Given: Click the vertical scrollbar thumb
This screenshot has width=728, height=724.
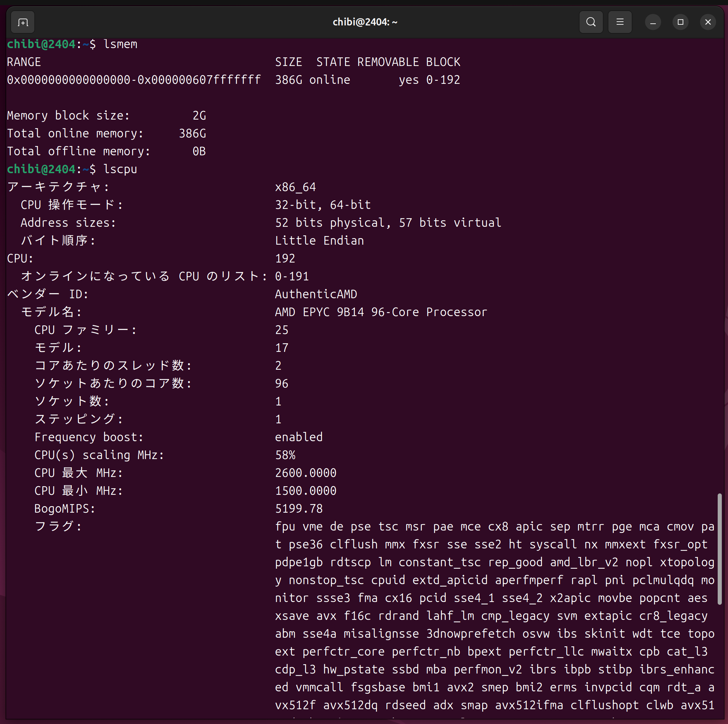Looking at the screenshot, I should [719, 549].
